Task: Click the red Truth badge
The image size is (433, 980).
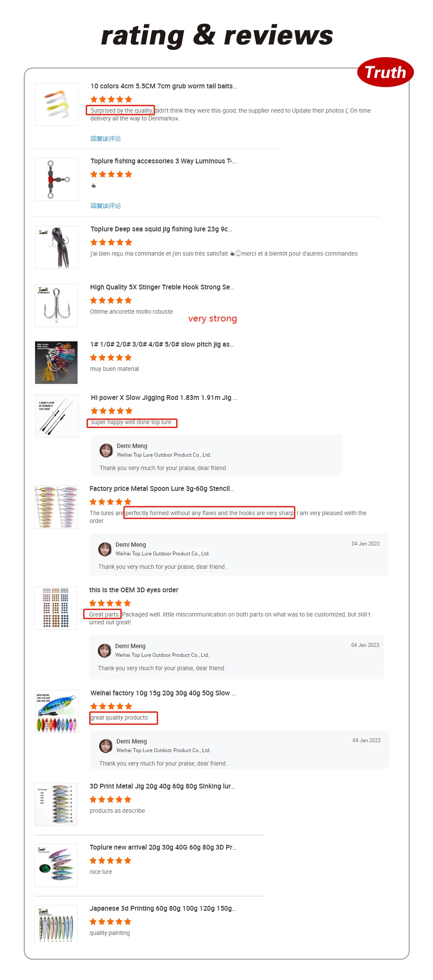Action: click(385, 72)
